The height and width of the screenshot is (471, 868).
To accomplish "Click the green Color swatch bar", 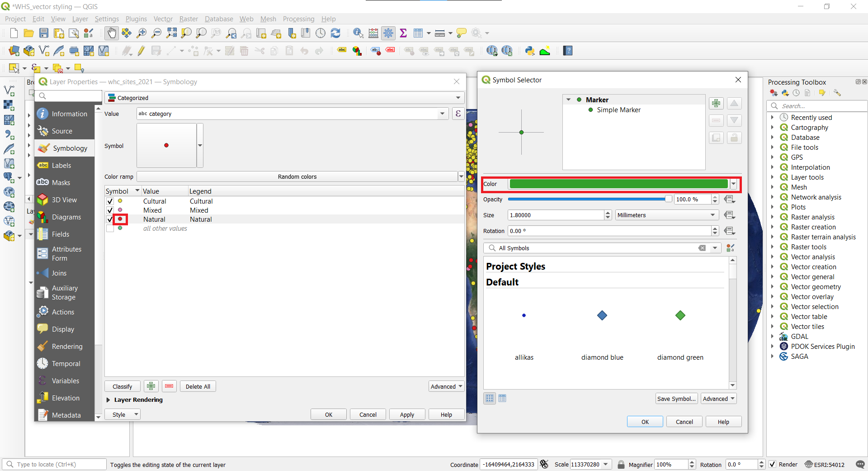I will [x=618, y=184].
